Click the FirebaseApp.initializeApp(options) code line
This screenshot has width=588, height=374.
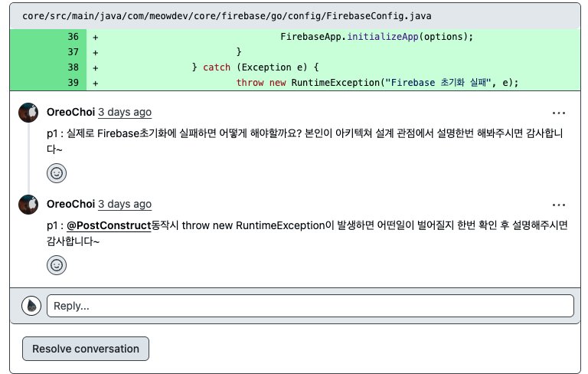377,37
